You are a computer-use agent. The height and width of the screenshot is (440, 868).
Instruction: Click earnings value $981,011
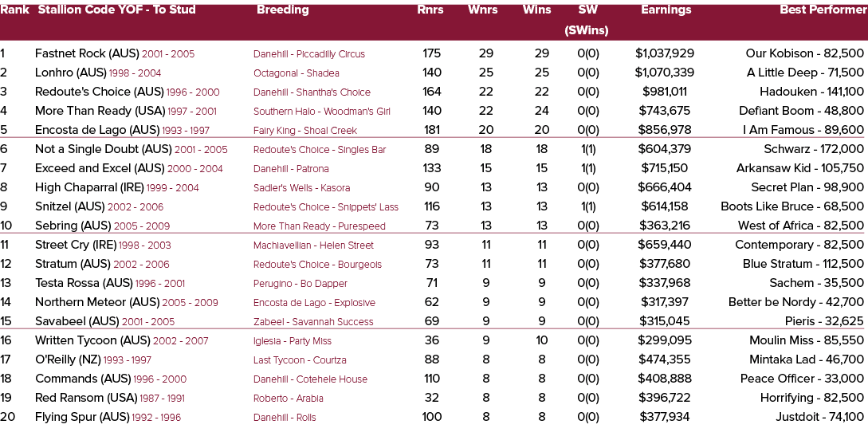664,92
